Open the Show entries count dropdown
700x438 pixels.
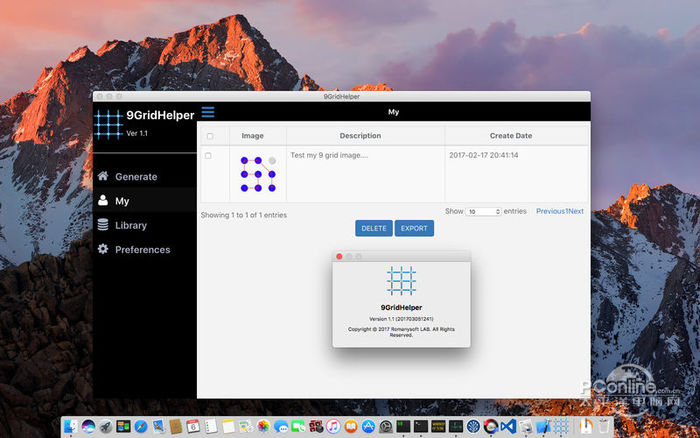484,212
